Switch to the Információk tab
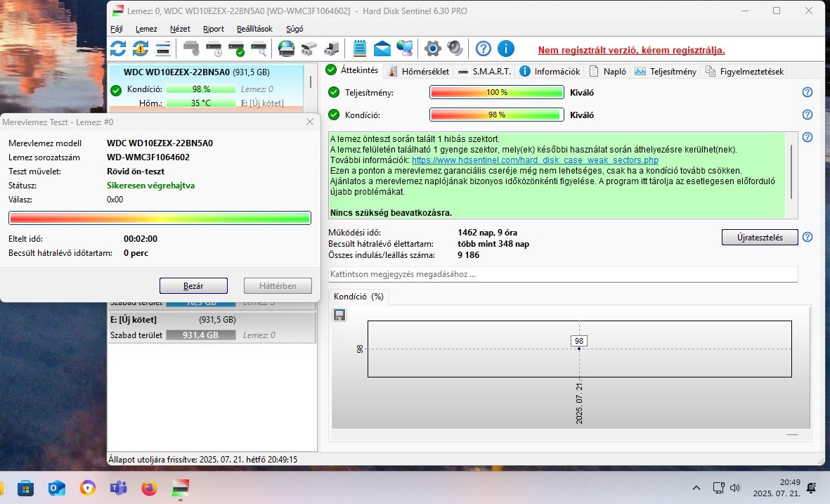This screenshot has height=504, width=830. pyautogui.click(x=550, y=71)
